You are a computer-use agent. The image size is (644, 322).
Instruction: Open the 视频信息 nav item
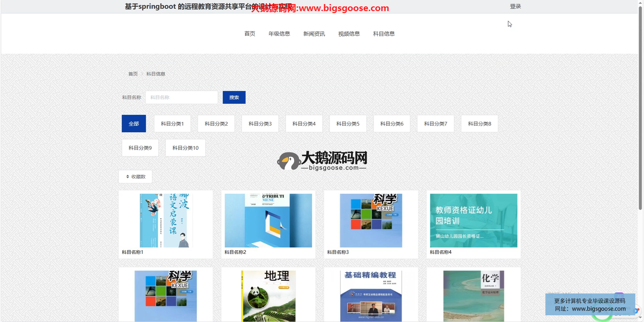(x=349, y=34)
